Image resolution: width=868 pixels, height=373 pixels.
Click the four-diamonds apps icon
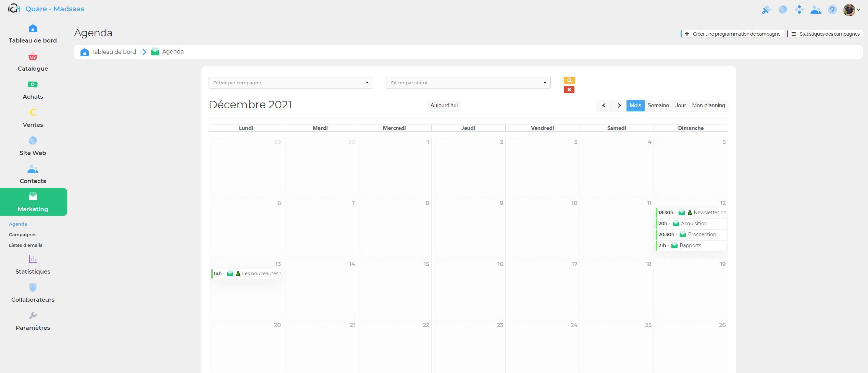pos(799,10)
